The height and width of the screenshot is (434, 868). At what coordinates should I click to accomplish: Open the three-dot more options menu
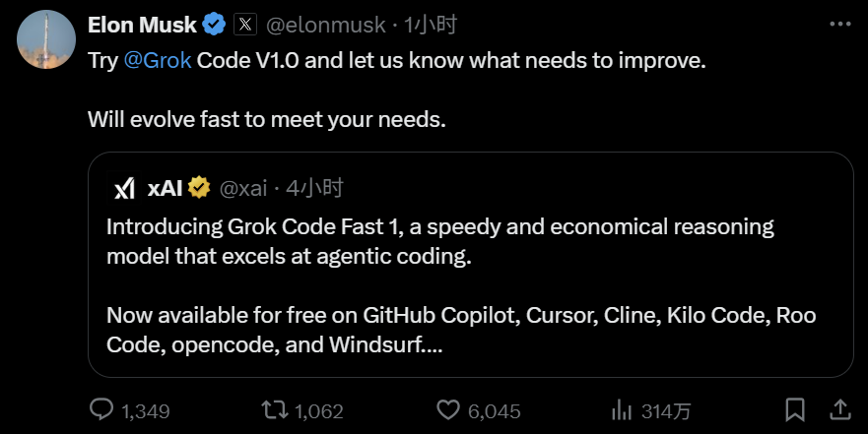(839, 25)
